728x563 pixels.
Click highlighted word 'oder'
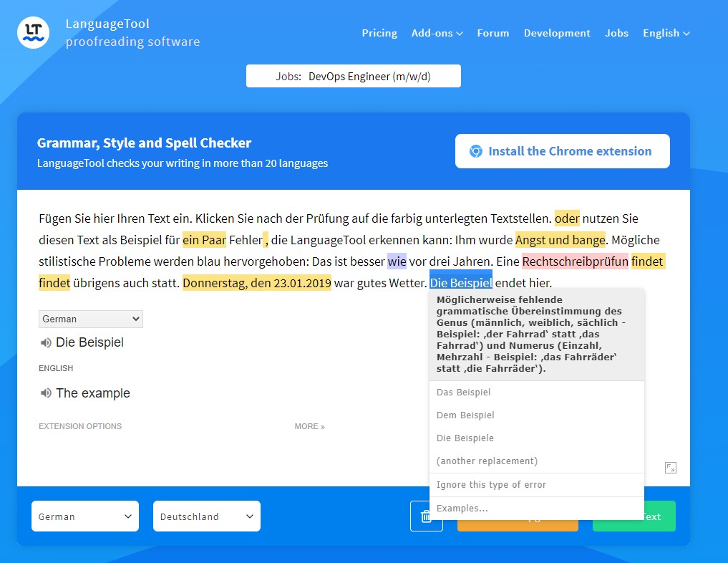point(567,218)
